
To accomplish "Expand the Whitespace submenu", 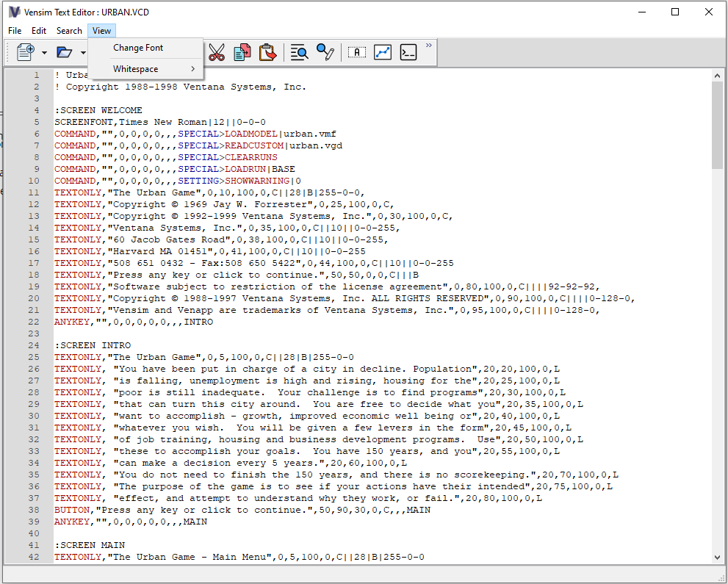I will coord(145,69).
